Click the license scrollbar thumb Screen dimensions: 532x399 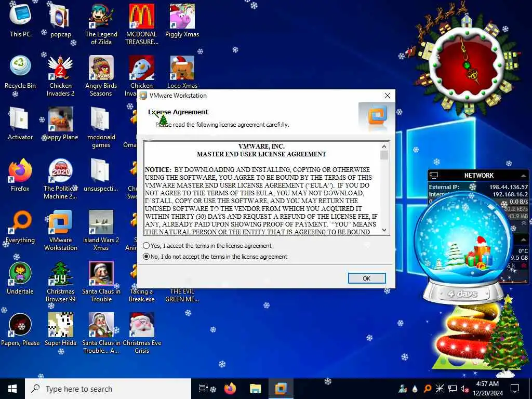[x=384, y=155]
